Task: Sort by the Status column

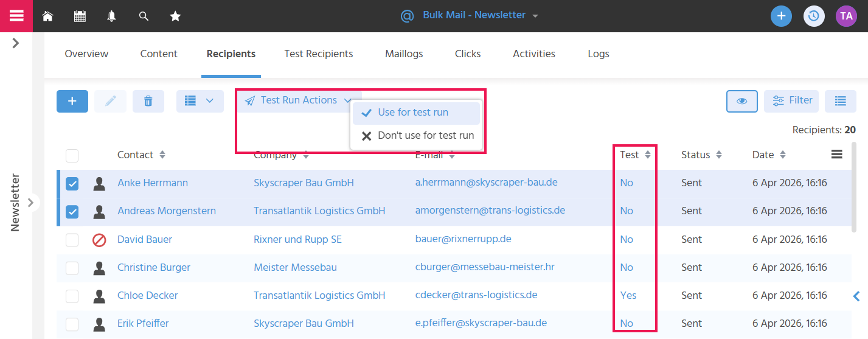Action: point(718,155)
